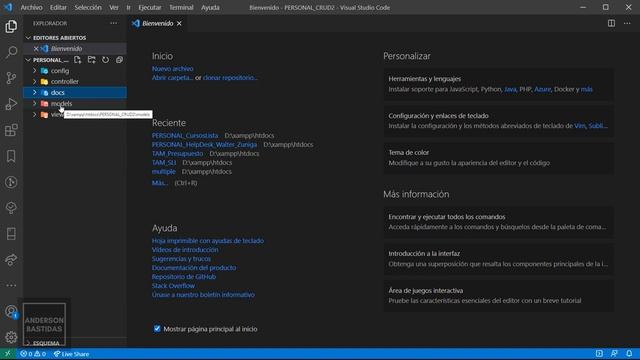Open the Search view icon

coord(11,52)
